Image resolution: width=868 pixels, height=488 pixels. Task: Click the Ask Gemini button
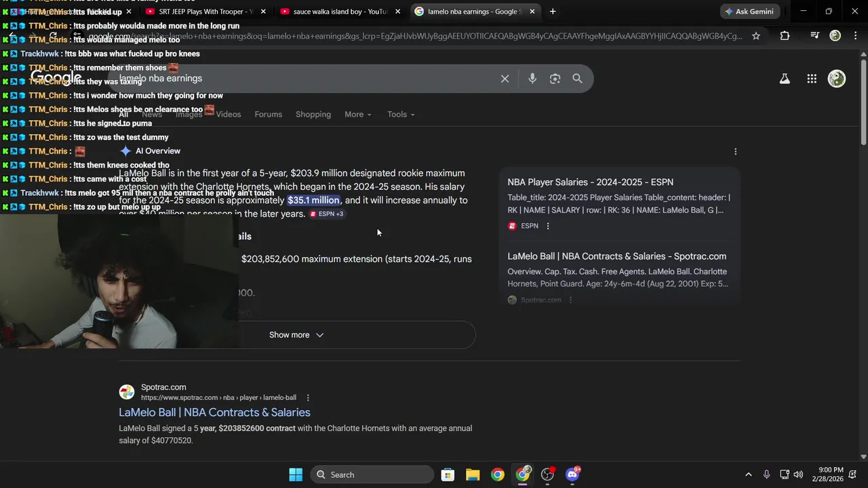point(750,12)
